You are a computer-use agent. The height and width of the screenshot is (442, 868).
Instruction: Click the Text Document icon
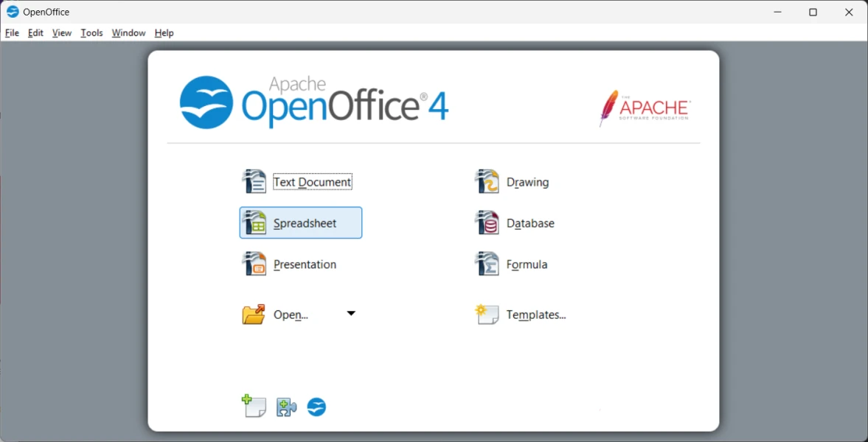tap(254, 181)
